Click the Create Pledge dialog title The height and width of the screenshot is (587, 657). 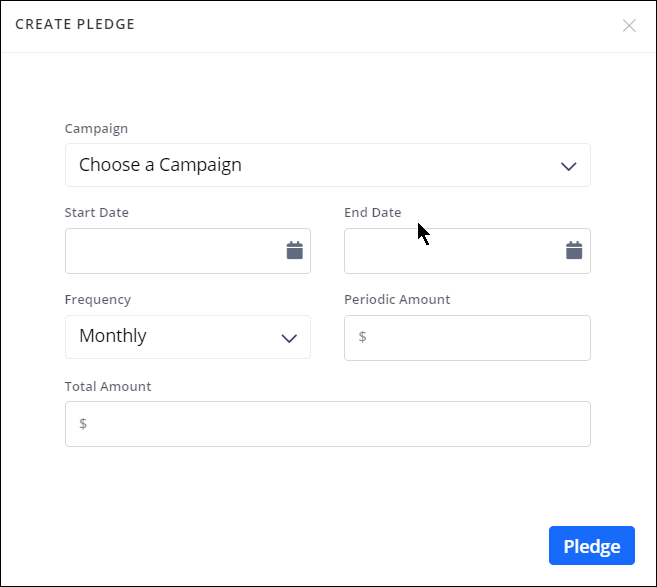[x=75, y=24]
